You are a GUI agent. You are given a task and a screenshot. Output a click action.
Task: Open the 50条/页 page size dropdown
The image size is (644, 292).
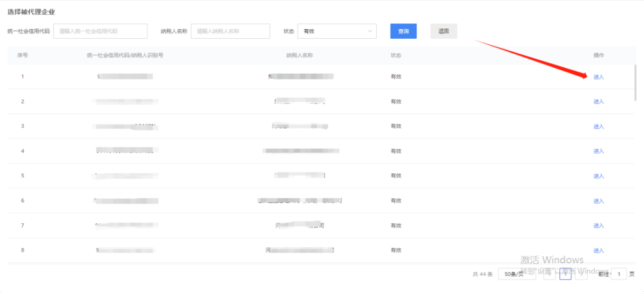516,274
